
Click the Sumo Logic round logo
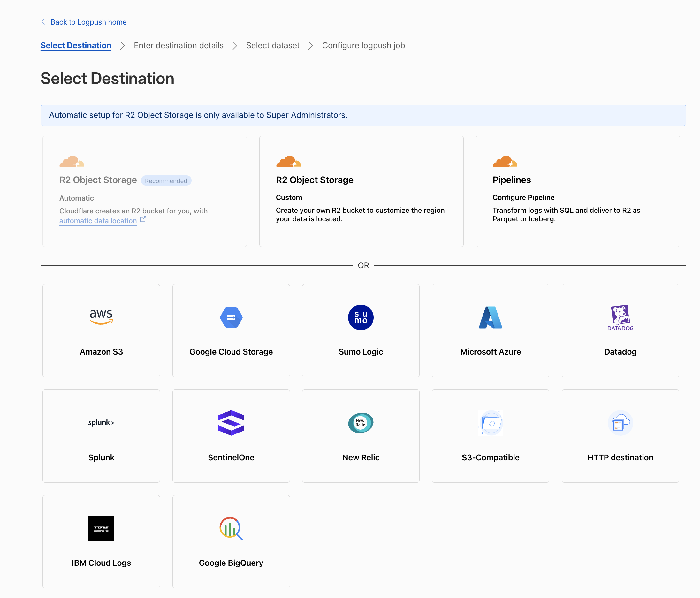point(361,318)
